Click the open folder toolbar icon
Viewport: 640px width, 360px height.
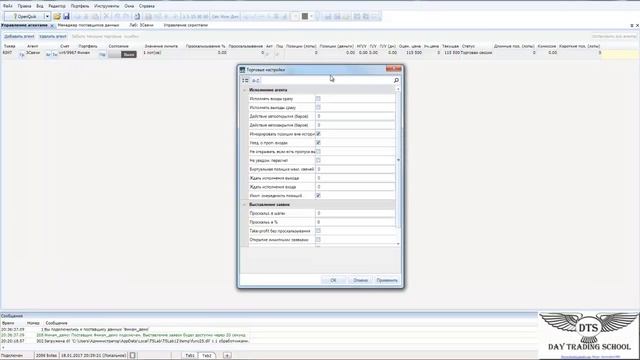pyautogui.click(x=57, y=16)
